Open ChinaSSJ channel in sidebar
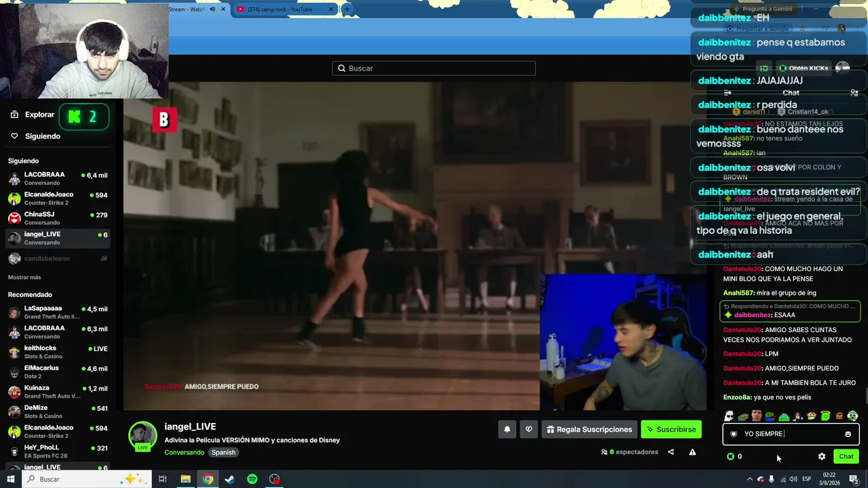Image resolution: width=868 pixels, height=488 pixels. pyautogui.click(x=58, y=218)
